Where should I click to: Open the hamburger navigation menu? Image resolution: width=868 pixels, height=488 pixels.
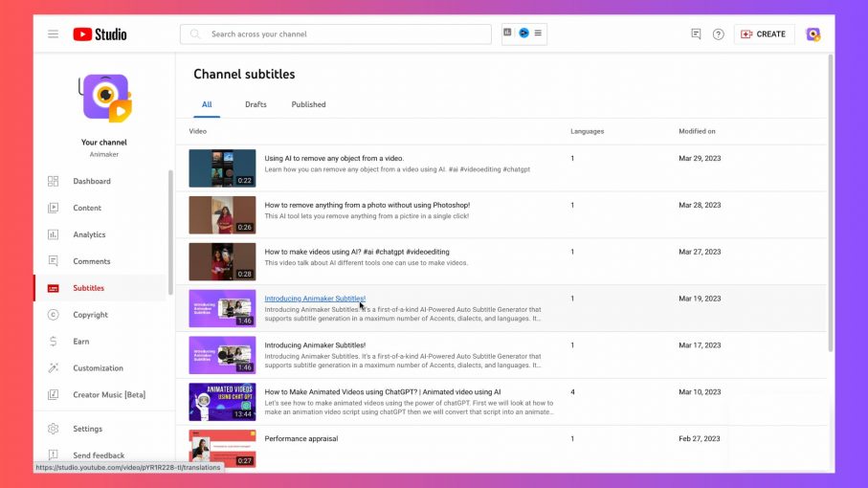(54, 34)
